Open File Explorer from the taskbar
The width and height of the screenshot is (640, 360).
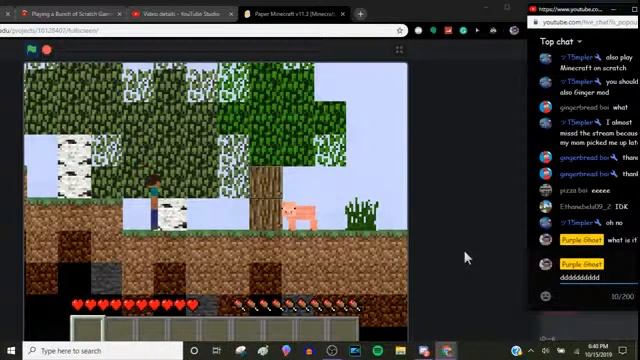point(400,351)
